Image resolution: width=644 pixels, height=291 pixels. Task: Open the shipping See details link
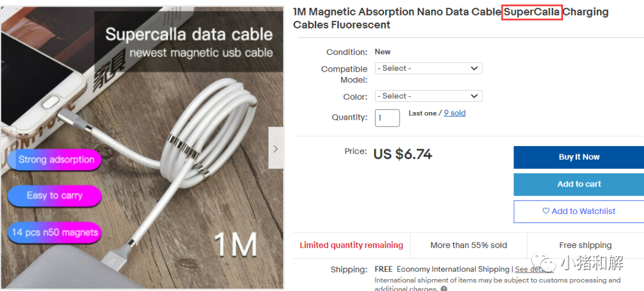(530, 270)
